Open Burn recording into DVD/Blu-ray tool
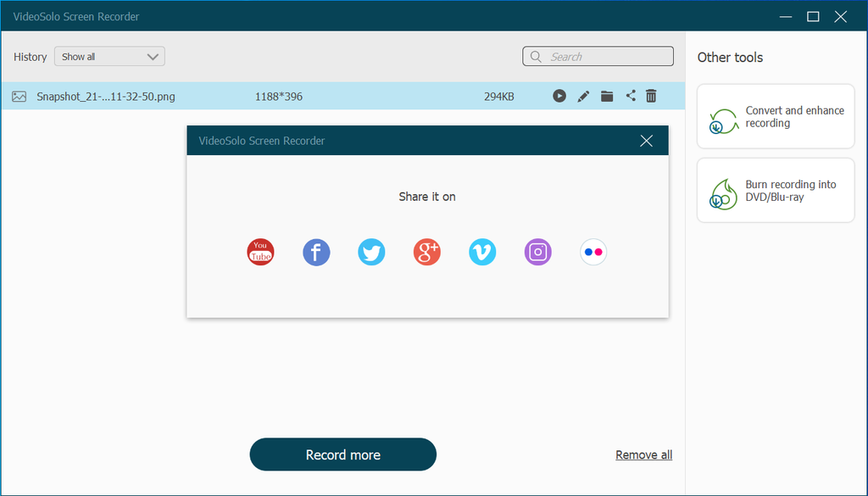 (776, 191)
